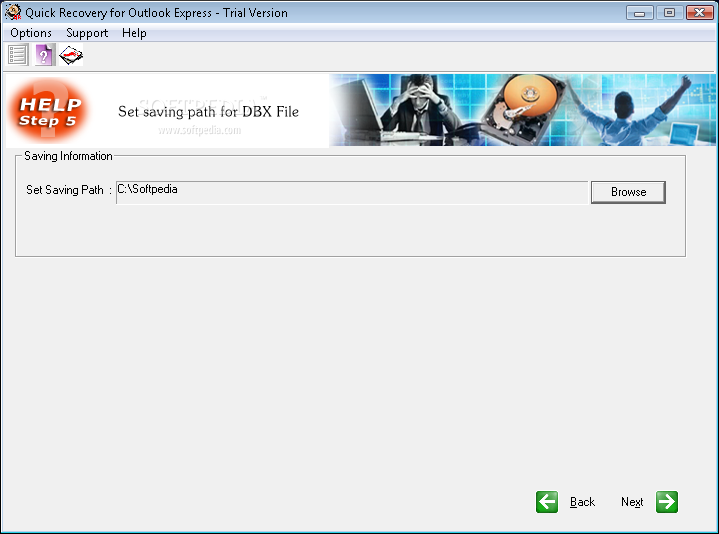Click the book toolbar icon

point(71,55)
